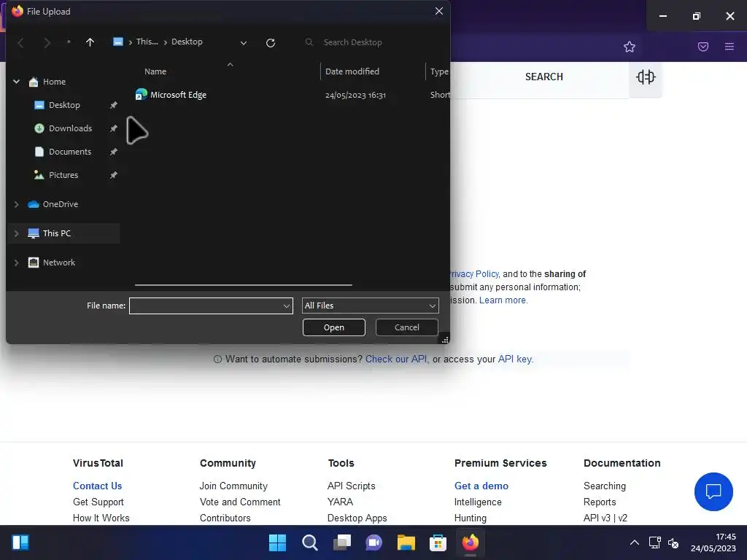Viewport: 747px width, 560px height.
Task: Open Widgets panel icon on taskbar
Action: click(x=20, y=542)
